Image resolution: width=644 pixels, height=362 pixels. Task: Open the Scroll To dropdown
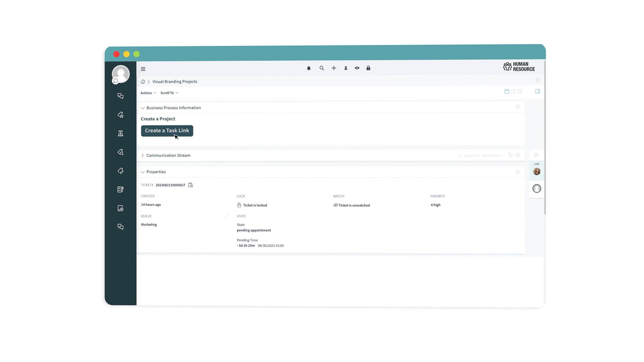tap(169, 93)
